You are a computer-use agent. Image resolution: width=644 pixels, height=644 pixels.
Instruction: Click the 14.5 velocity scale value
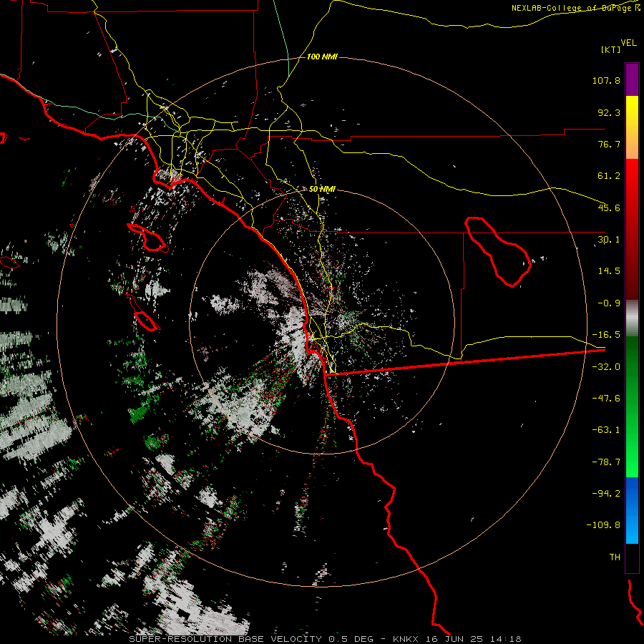click(609, 271)
